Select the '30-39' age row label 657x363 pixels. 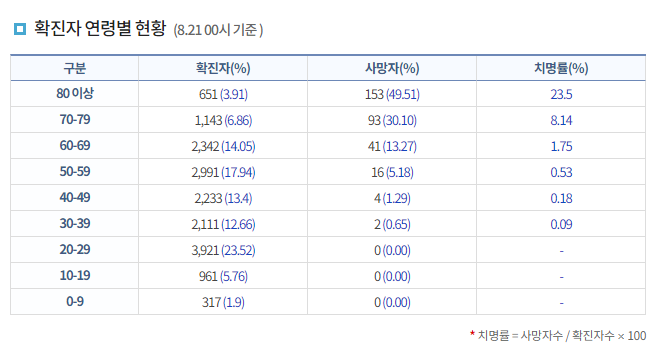click(x=75, y=224)
